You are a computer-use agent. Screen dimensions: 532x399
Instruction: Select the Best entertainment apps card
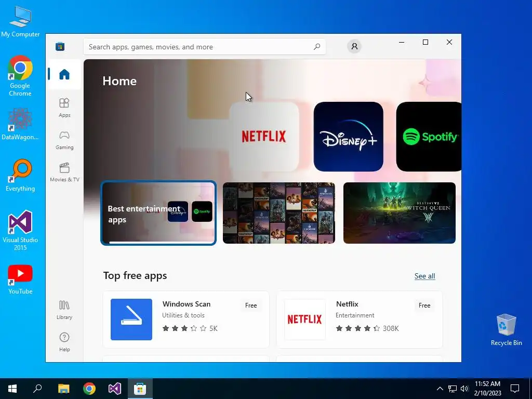(x=158, y=213)
